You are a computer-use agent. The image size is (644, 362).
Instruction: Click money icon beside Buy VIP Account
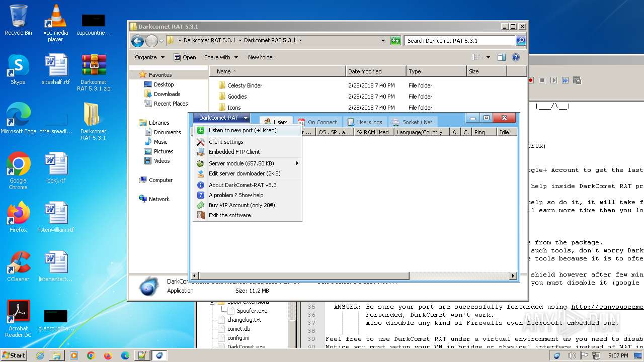coord(201,205)
